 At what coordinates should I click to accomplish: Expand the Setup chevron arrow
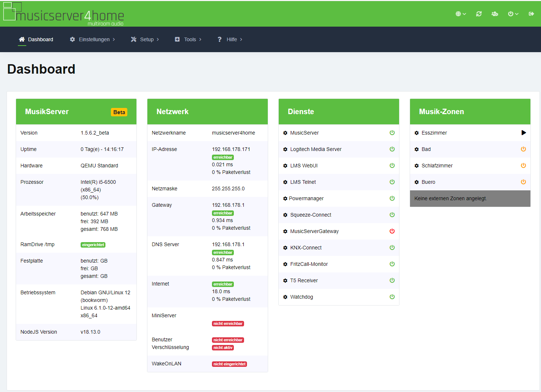[x=158, y=39]
